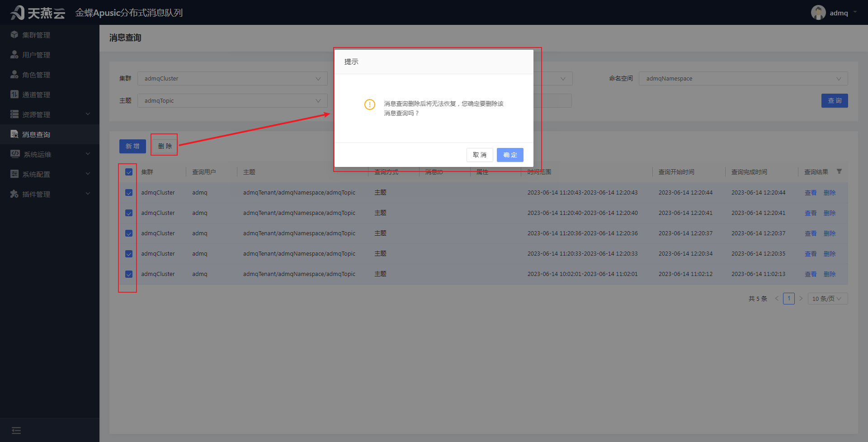Open 通道管理 menu item
The image size is (868, 442).
pyautogui.click(x=50, y=95)
